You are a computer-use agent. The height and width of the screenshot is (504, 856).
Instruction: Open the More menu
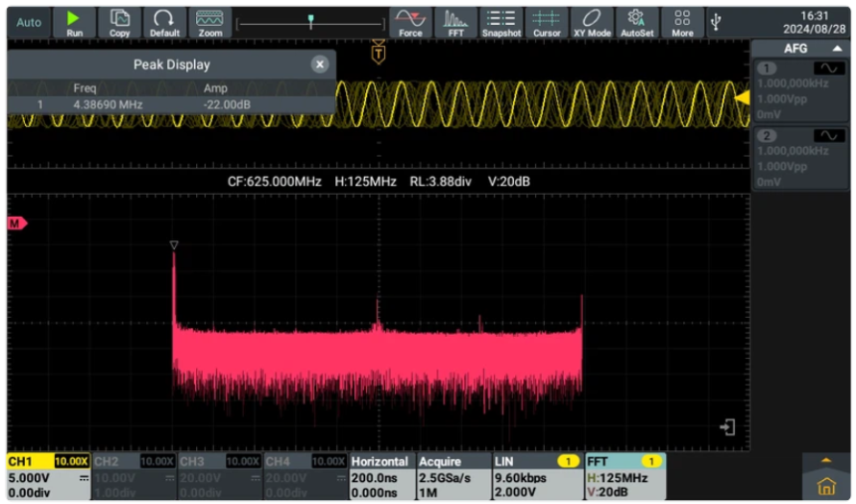(x=682, y=22)
